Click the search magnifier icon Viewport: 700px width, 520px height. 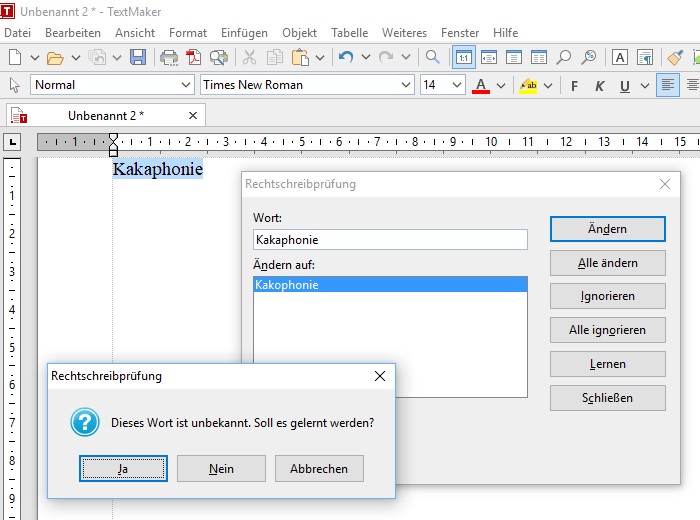point(432,57)
